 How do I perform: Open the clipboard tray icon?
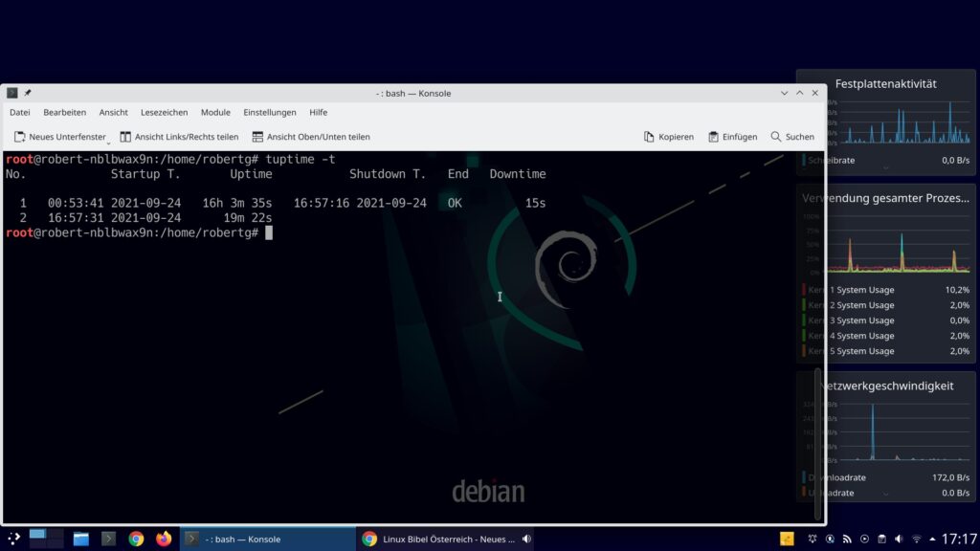(881, 539)
